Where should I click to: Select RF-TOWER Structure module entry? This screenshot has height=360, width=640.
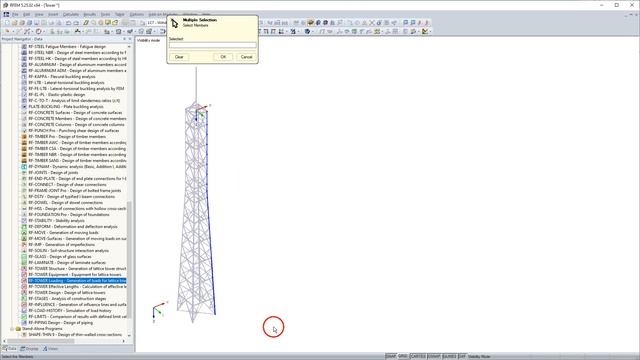[x=77, y=269]
